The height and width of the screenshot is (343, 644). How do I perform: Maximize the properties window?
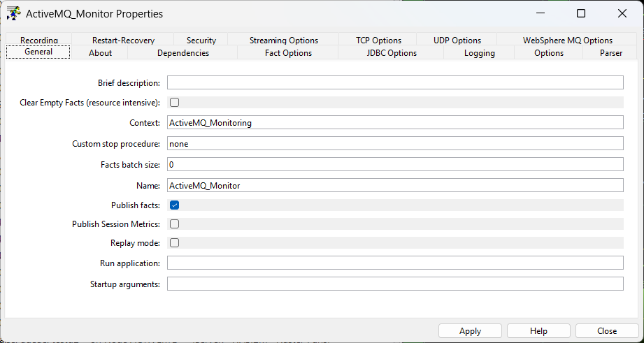pos(581,13)
